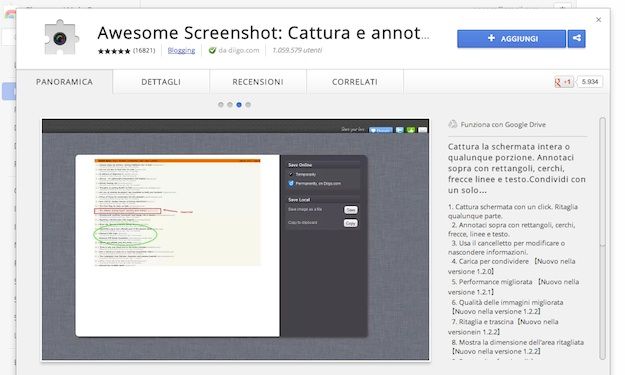The height and width of the screenshot is (375, 625).
Task: Select the active third slideshow dot
Action: [x=239, y=105]
